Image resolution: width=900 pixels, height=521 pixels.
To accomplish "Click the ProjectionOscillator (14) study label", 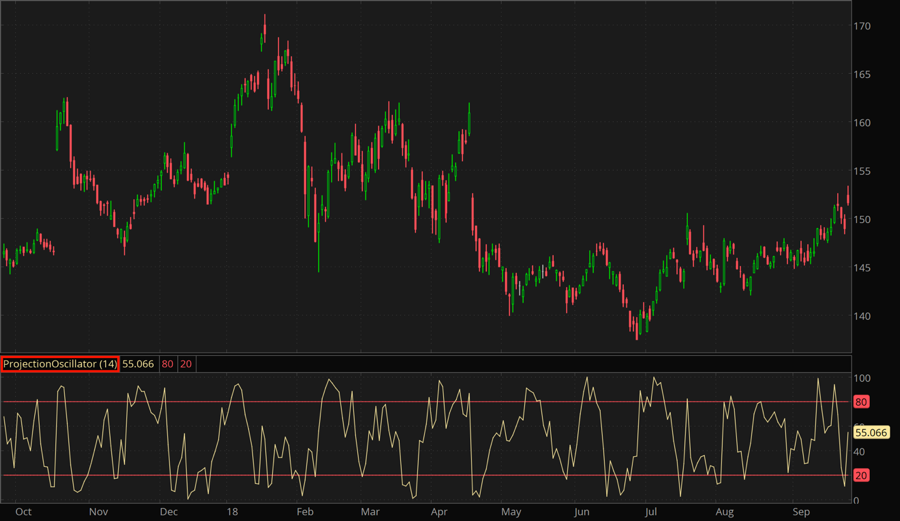I will coord(60,364).
